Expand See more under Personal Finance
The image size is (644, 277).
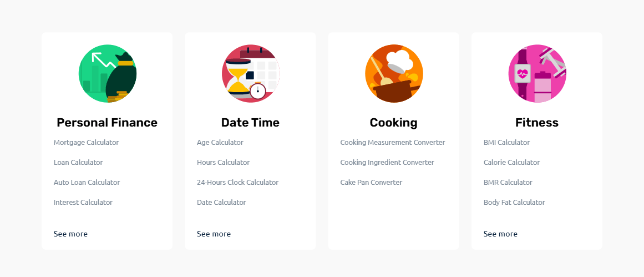click(70, 234)
